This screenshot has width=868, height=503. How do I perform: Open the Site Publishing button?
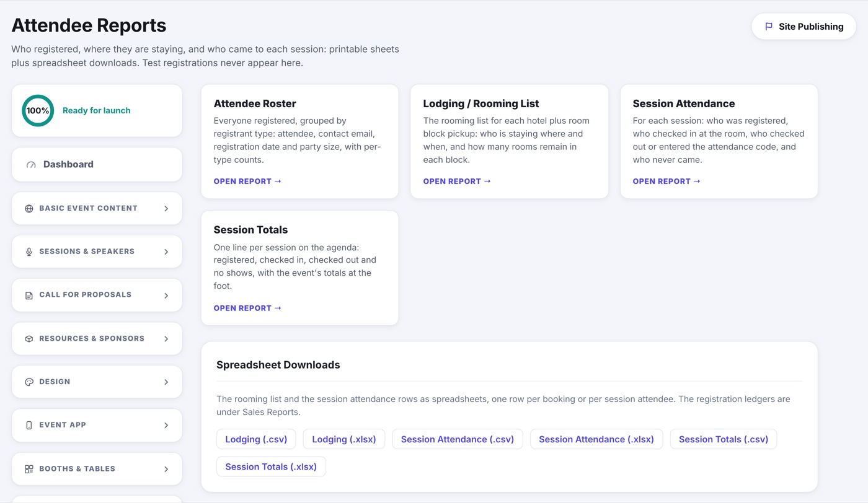pyautogui.click(x=804, y=27)
